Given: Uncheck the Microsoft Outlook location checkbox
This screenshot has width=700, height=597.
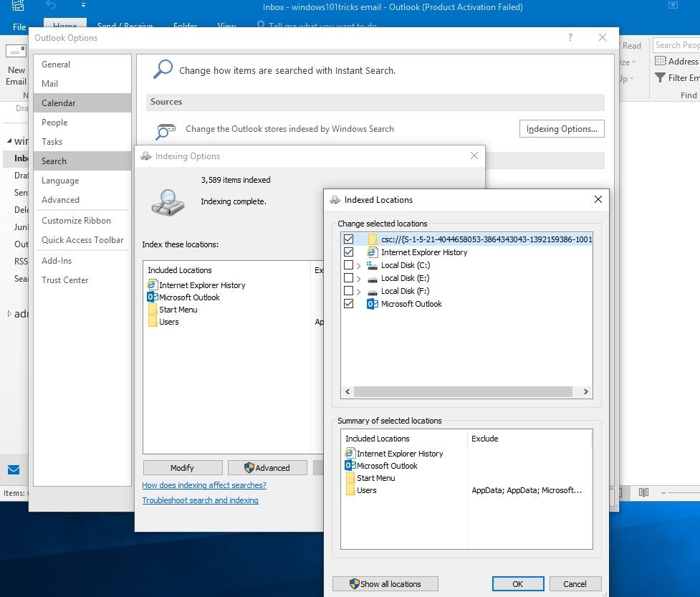Looking at the screenshot, I should coord(348,304).
